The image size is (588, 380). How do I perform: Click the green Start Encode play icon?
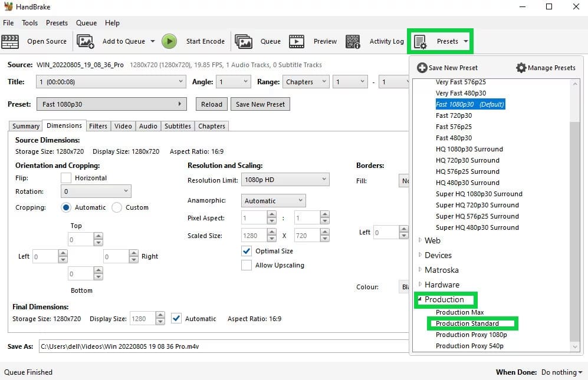coord(169,41)
